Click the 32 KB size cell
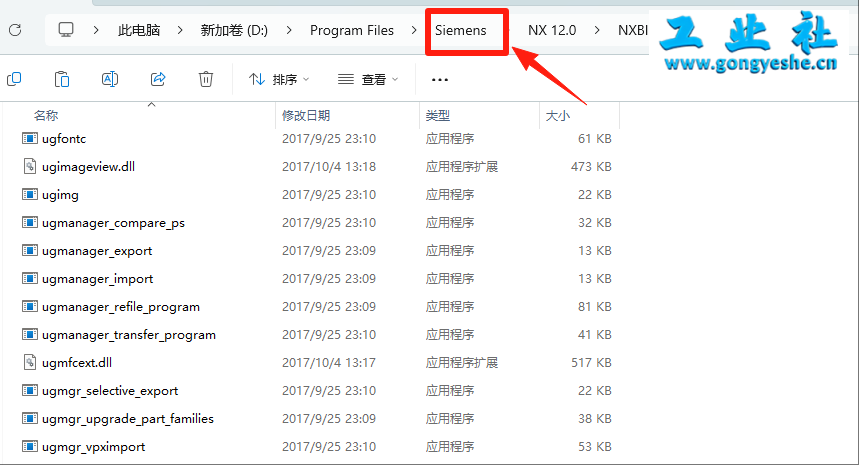 click(x=594, y=223)
